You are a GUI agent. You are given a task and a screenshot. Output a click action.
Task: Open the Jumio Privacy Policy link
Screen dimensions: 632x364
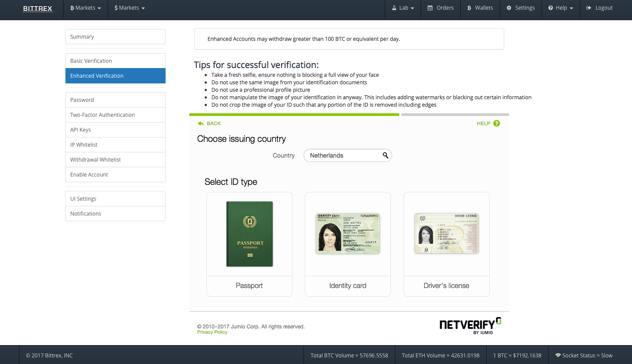tap(212, 332)
